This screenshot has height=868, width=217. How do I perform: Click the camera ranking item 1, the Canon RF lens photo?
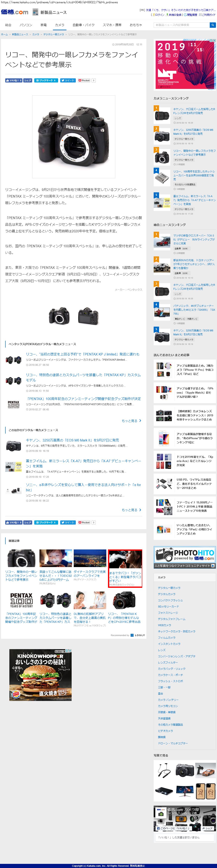[162, 116]
